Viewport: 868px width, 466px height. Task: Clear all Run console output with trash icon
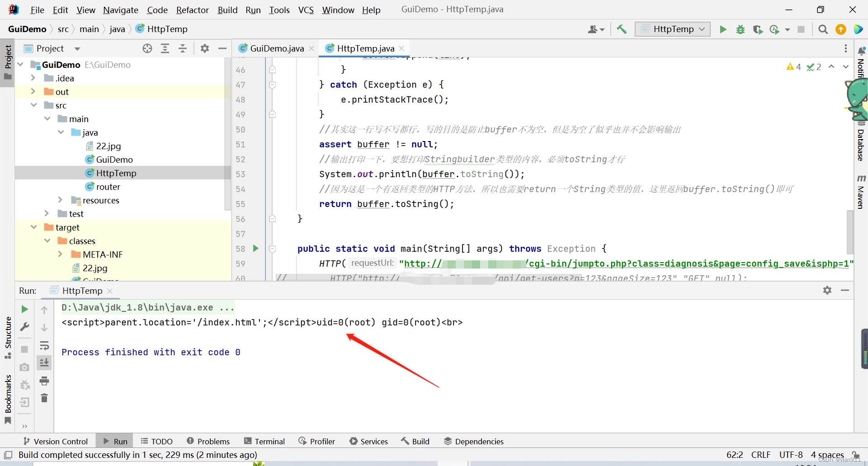click(44, 398)
